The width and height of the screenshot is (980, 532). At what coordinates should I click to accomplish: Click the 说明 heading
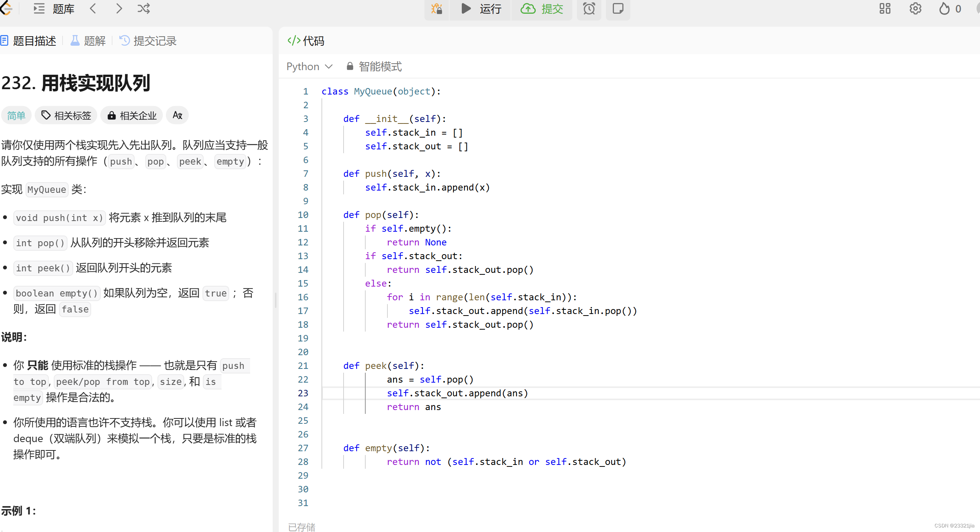(14, 337)
